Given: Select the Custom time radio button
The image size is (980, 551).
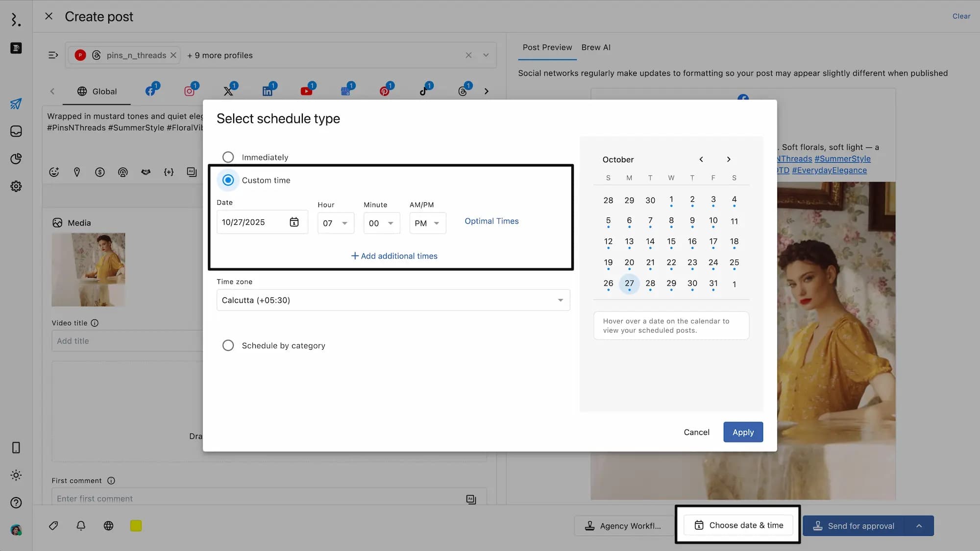Looking at the screenshot, I should point(228,180).
